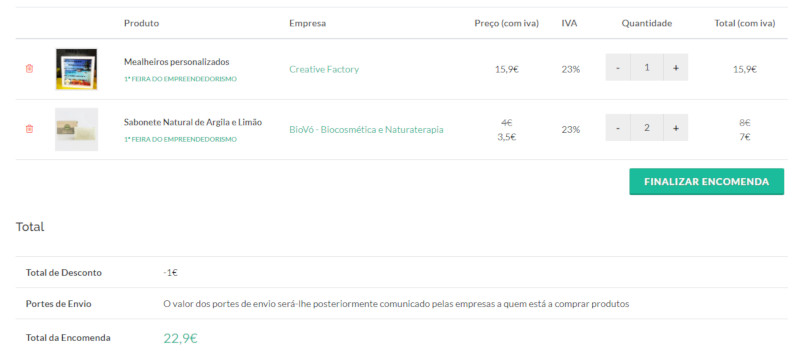Open BioVó - Biocosmética e Naturaterapia link
800x364 pixels.
coord(366,130)
